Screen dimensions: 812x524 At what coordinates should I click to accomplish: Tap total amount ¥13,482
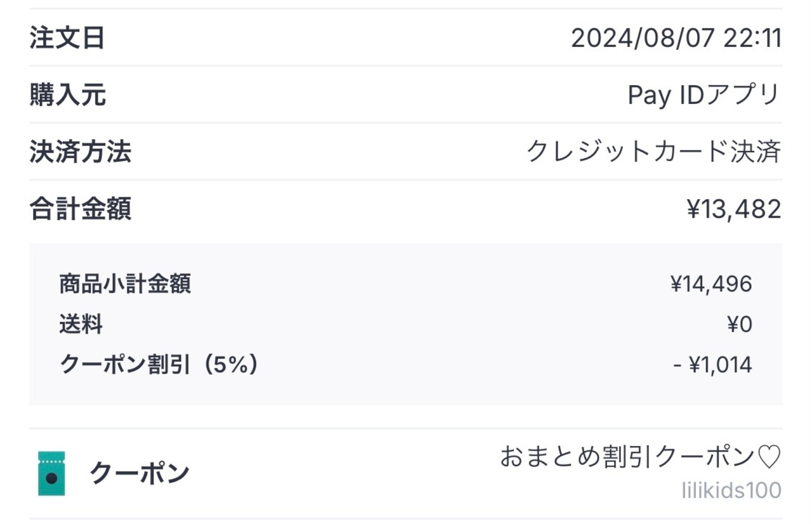pyautogui.click(x=734, y=209)
